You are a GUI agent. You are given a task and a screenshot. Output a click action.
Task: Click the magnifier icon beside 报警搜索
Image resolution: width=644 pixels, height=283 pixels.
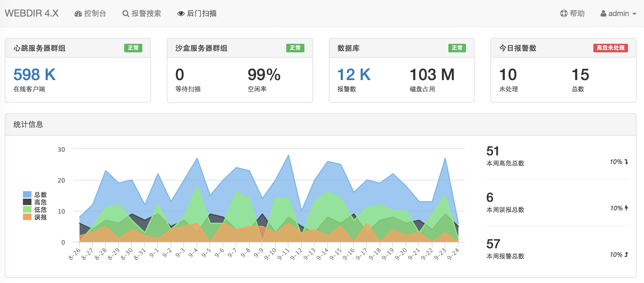point(126,14)
